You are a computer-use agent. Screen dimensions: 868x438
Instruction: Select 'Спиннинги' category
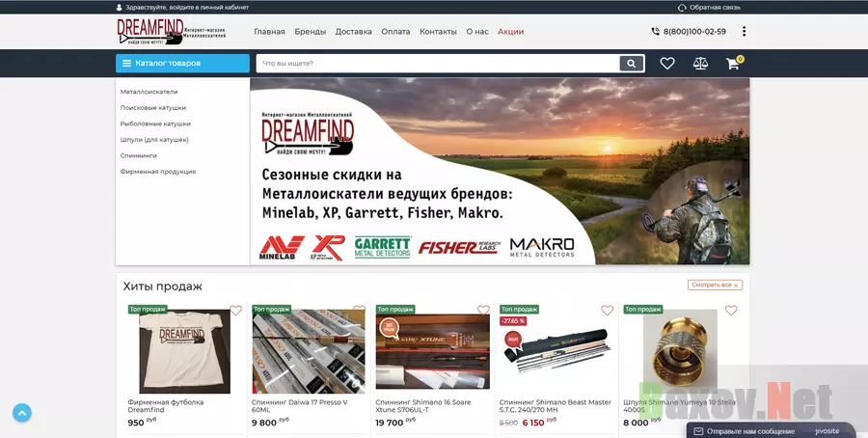[138, 155]
